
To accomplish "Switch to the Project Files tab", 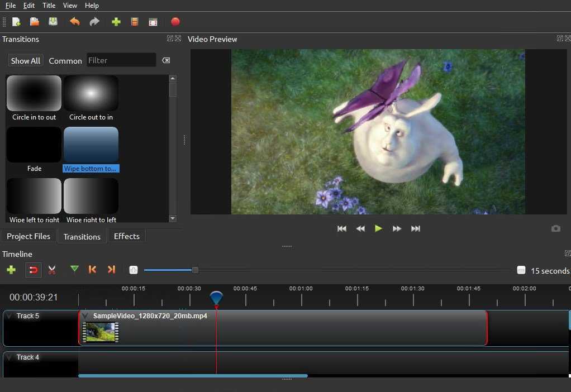I will click(x=28, y=236).
